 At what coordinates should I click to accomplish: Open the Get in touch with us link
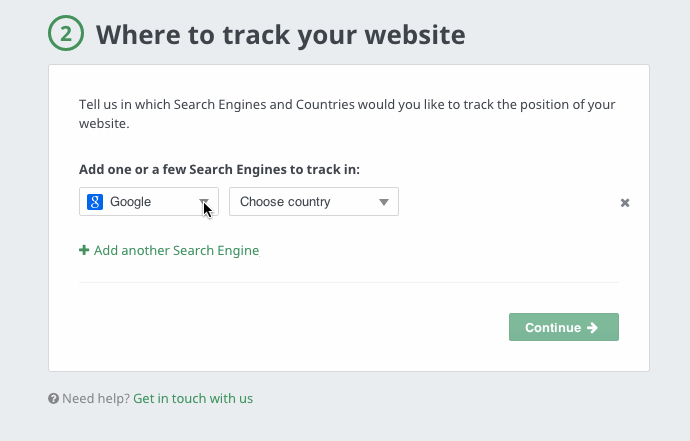coord(193,399)
